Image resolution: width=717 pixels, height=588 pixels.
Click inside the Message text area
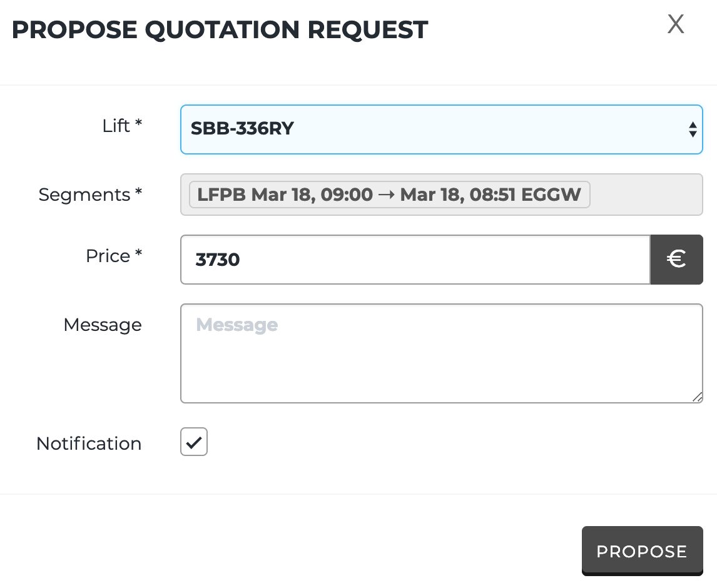(x=441, y=353)
